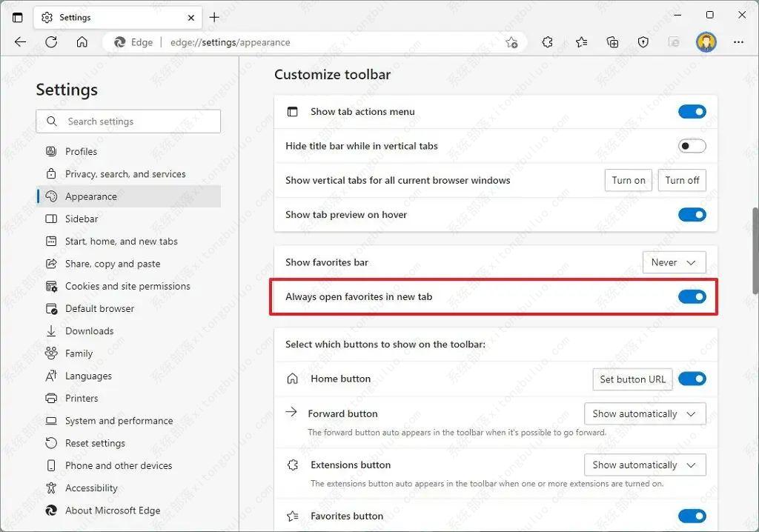The height and width of the screenshot is (532, 759).
Task: Open the profile avatar picture
Action: [x=706, y=42]
